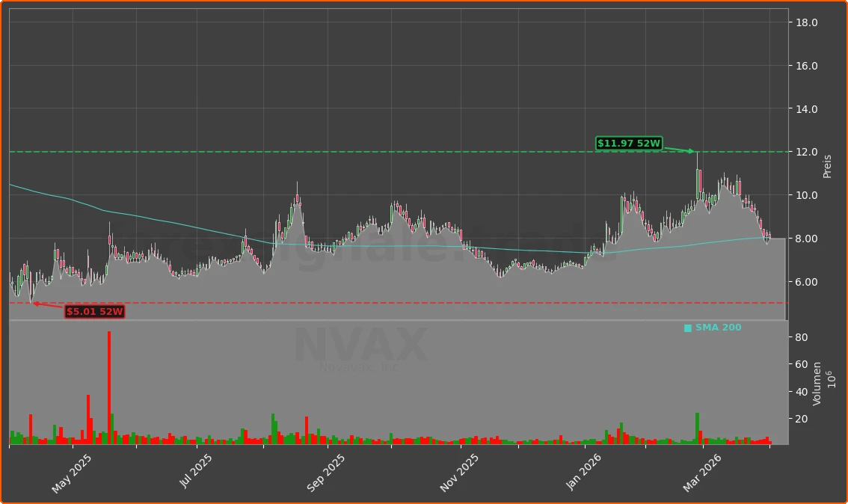This screenshot has height=504, width=848.
Task: Click the Nov 2025 date label
Action: coord(459,473)
